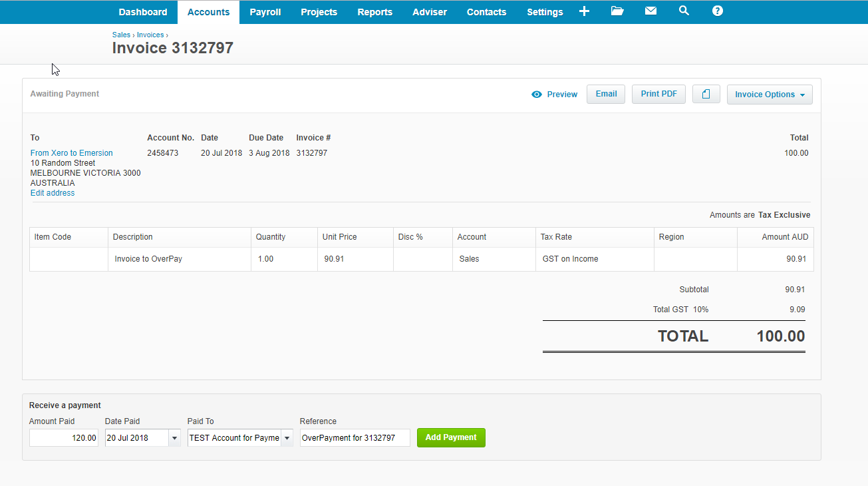The image size is (868, 486).
Task: Click the Reference text field
Action: click(x=355, y=438)
